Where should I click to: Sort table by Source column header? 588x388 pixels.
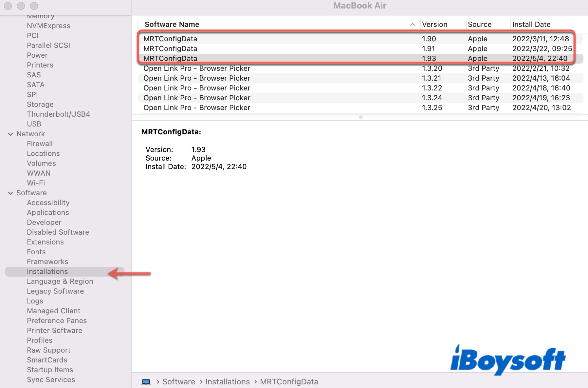479,25
